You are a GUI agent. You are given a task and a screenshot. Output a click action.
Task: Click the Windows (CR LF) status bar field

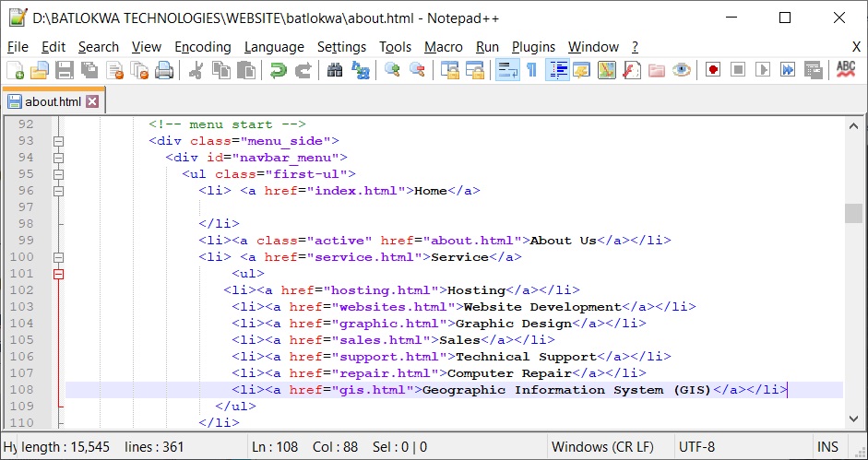coord(602,447)
